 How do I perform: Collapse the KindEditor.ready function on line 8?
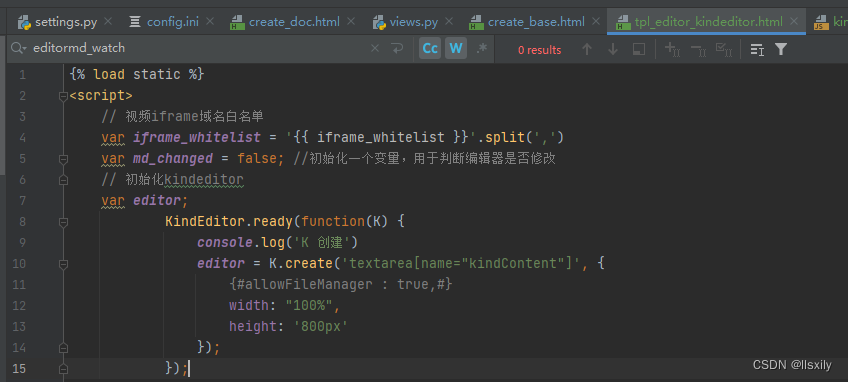click(63, 222)
